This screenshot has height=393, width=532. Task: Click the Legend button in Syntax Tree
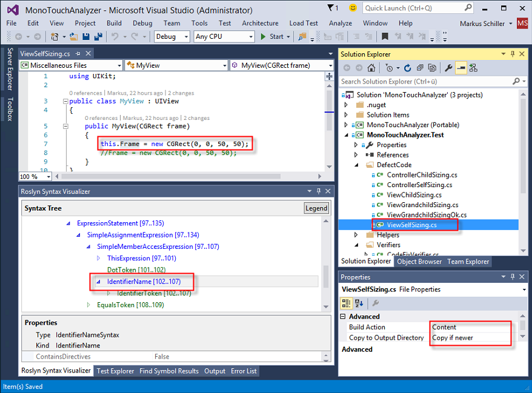[x=316, y=208]
